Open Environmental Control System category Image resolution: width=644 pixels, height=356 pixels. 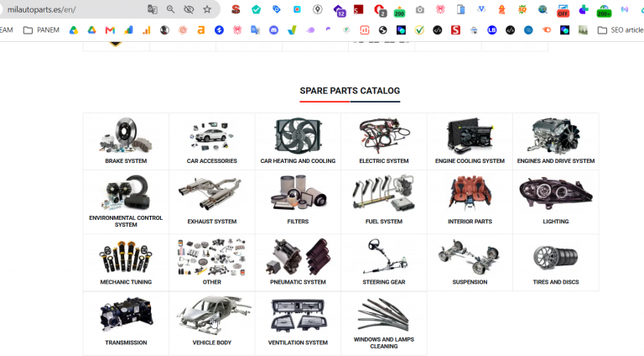(x=126, y=202)
